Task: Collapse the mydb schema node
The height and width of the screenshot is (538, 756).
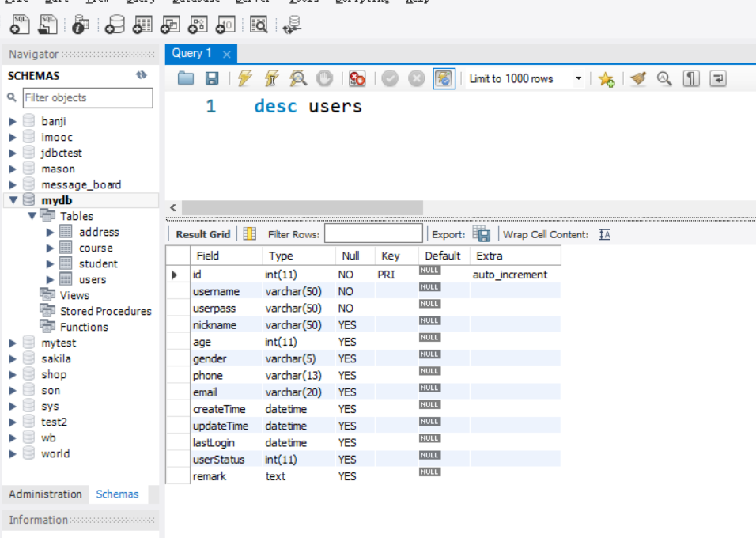Action: 13,201
